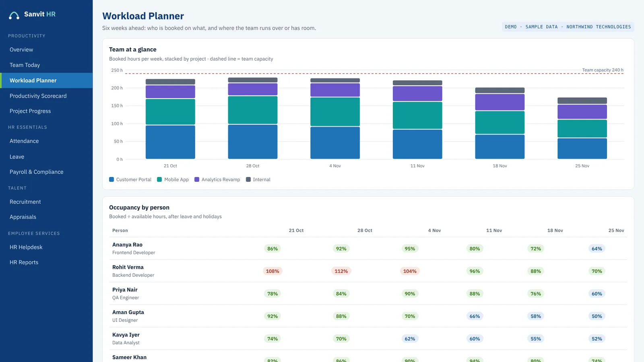Open Productivity Scorecard
The height and width of the screenshot is (362, 644).
click(46, 96)
